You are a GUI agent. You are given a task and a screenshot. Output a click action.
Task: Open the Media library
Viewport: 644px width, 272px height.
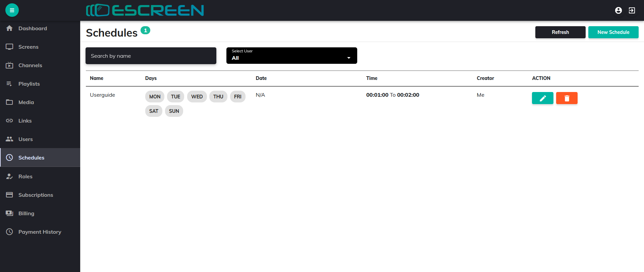point(26,102)
